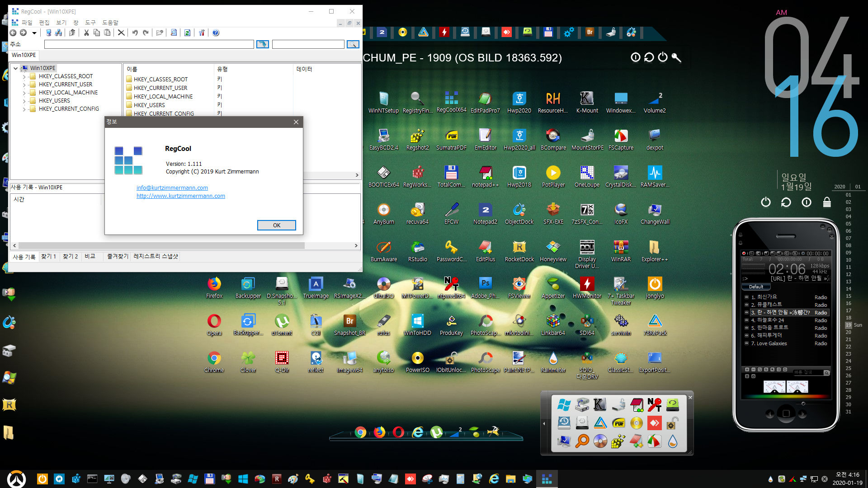Image resolution: width=868 pixels, height=488 pixels.
Task: Open the BCompare desktop shortcut
Action: (x=553, y=139)
